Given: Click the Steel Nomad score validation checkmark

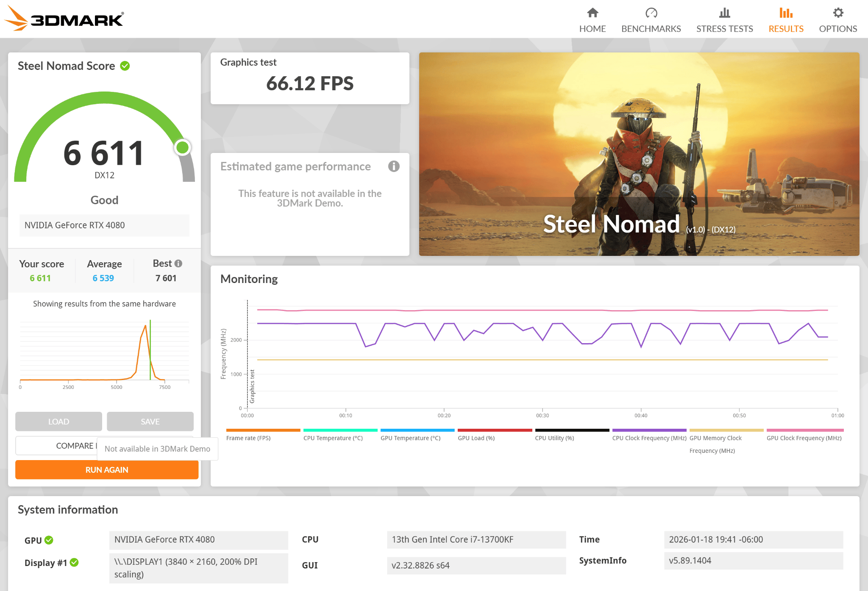Looking at the screenshot, I should coord(125,66).
